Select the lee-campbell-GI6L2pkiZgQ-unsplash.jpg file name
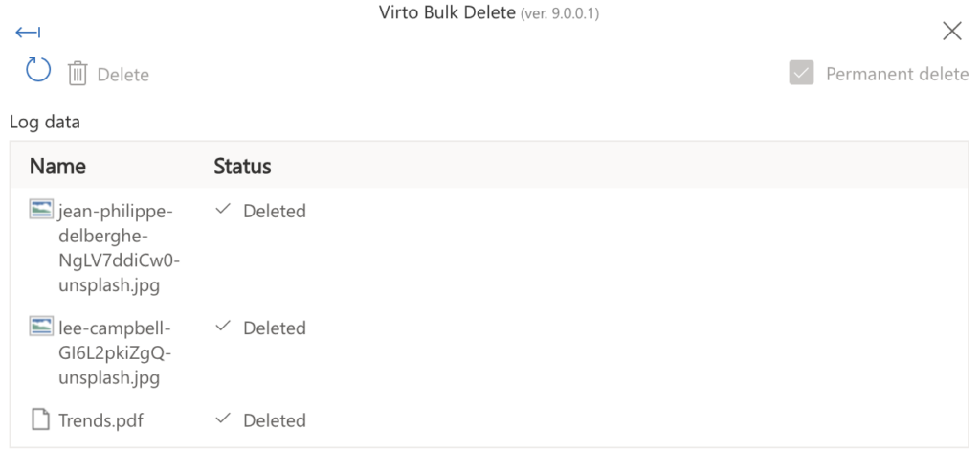Screen dimensions: 980x453 click(x=115, y=352)
